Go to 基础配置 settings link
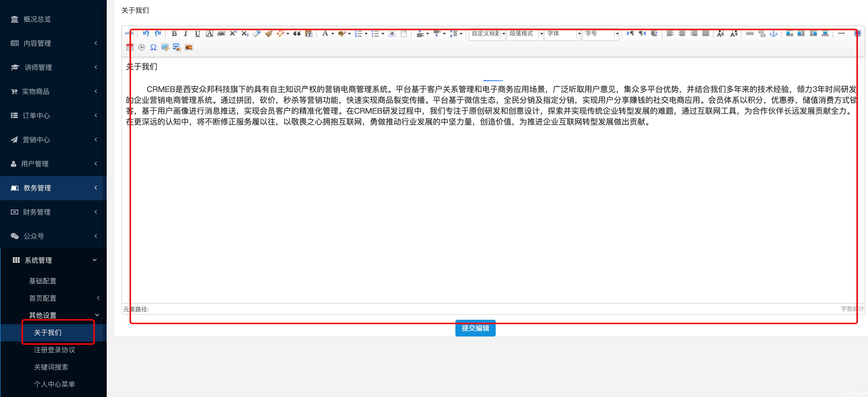This screenshot has width=868, height=397. (43, 281)
